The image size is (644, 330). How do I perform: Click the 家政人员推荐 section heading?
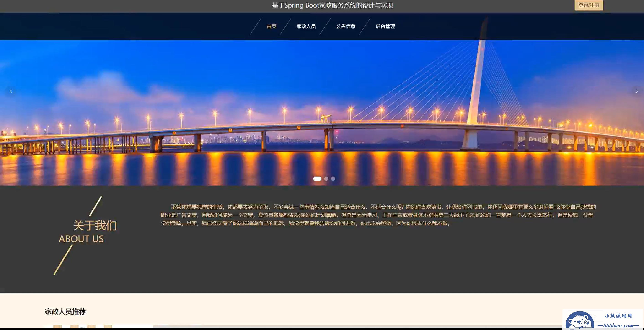coord(65,312)
